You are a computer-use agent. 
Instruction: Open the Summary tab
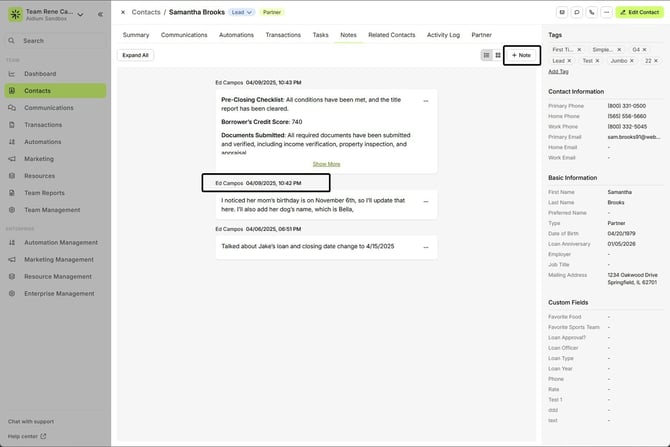(136, 35)
